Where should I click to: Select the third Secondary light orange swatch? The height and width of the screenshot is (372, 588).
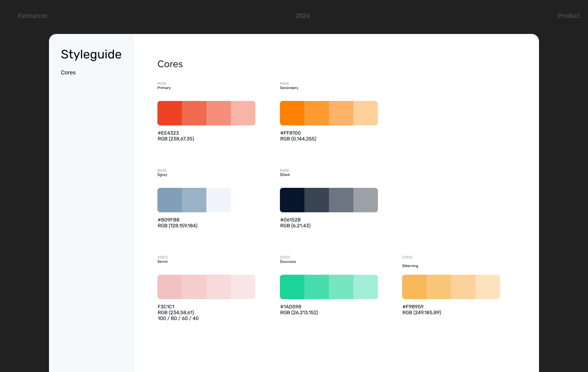click(341, 113)
